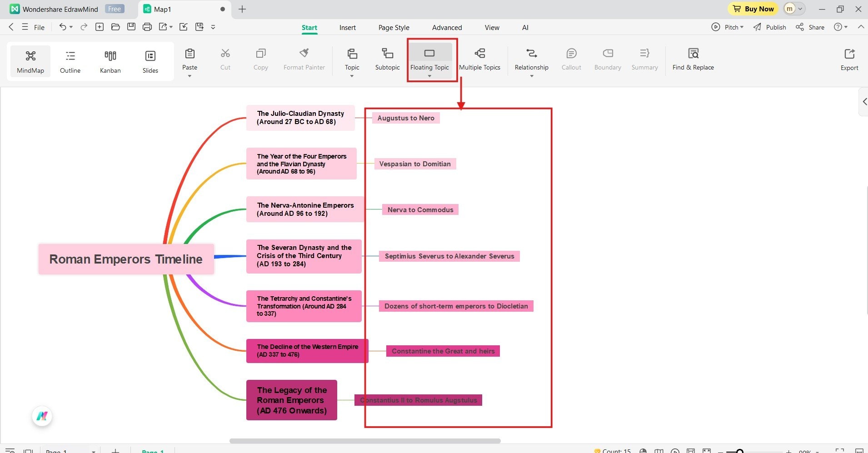Image resolution: width=868 pixels, height=453 pixels.
Task: Open the user account dropdown
Action: tap(794, 9)
